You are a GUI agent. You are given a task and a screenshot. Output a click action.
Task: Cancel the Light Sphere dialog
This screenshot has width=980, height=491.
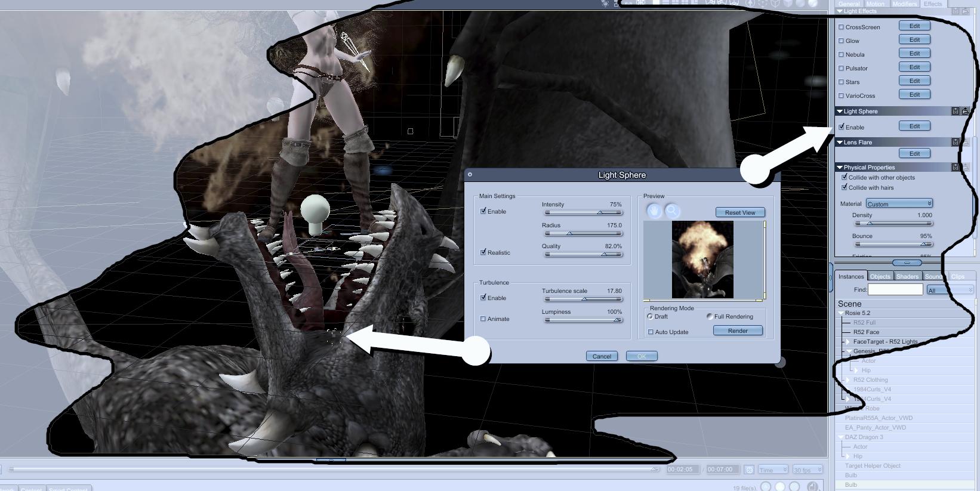point(602,356)
